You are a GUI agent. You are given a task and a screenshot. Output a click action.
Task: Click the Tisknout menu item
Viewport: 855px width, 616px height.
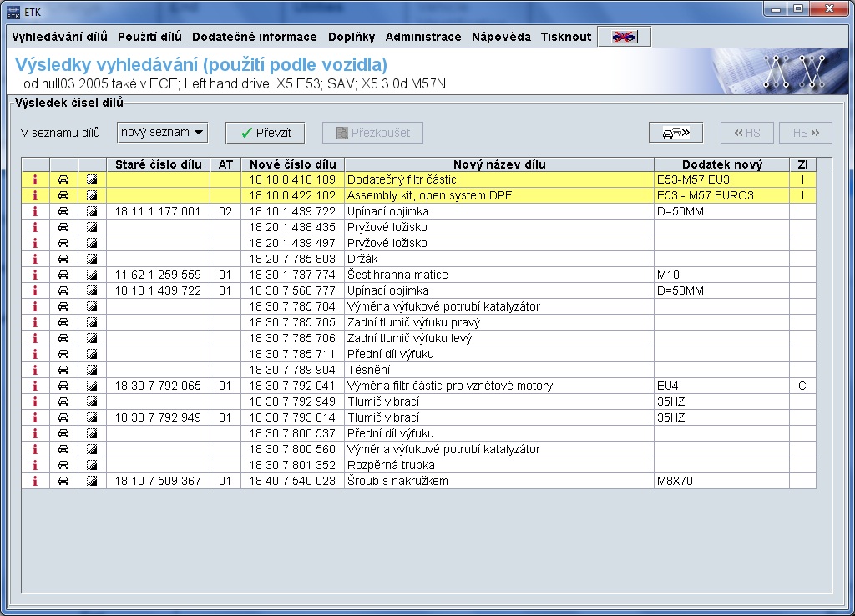(x=565, y=37)
